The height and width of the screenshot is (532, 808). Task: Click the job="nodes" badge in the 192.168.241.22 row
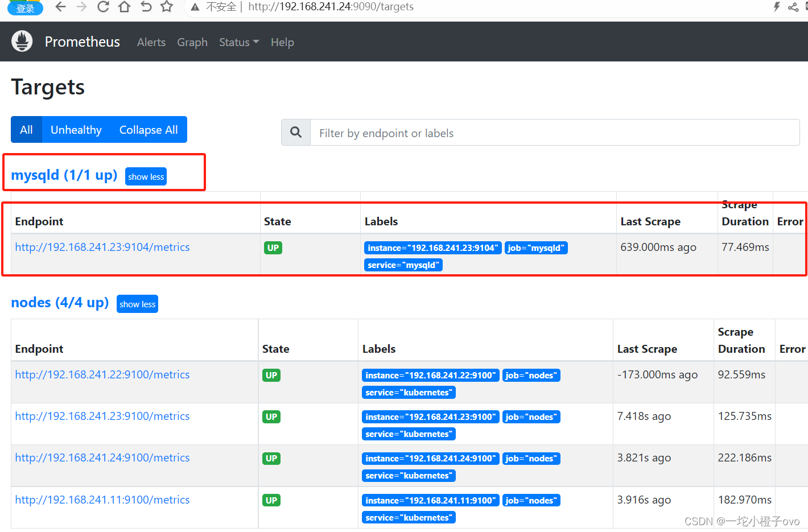(531, 375)
